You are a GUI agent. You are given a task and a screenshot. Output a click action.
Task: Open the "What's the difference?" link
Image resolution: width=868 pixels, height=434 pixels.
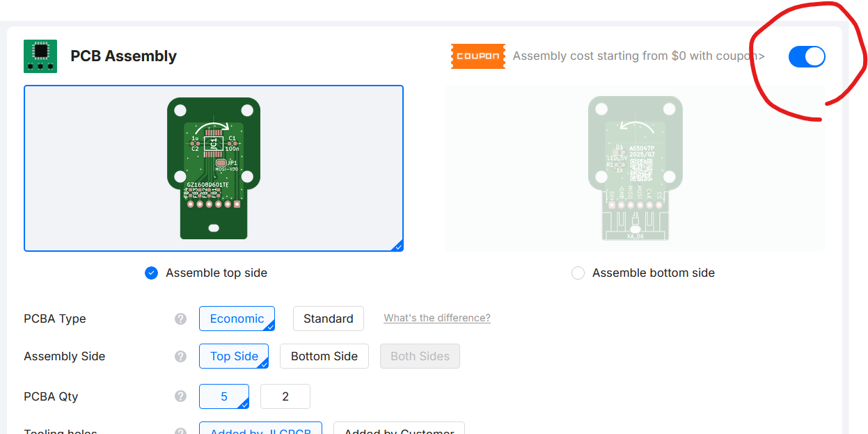(437, 318)
